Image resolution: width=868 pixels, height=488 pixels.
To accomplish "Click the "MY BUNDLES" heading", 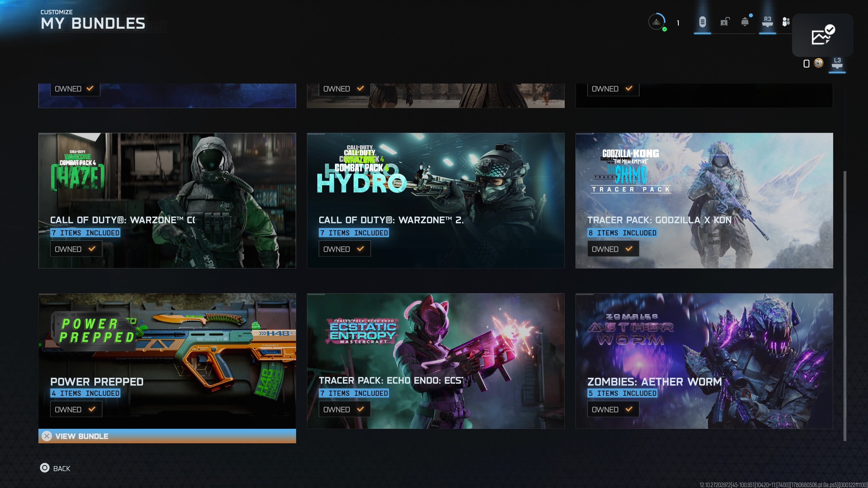I will tap(93, 23).
